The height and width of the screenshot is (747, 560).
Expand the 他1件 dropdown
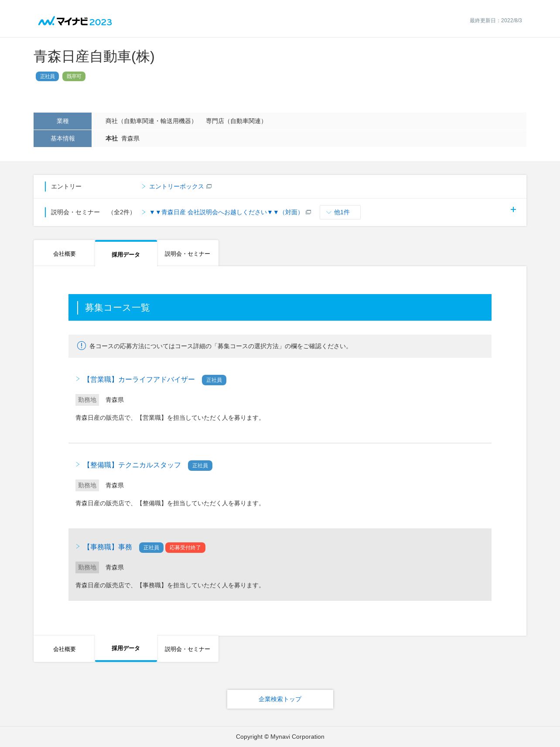click(x=340, y=212)
